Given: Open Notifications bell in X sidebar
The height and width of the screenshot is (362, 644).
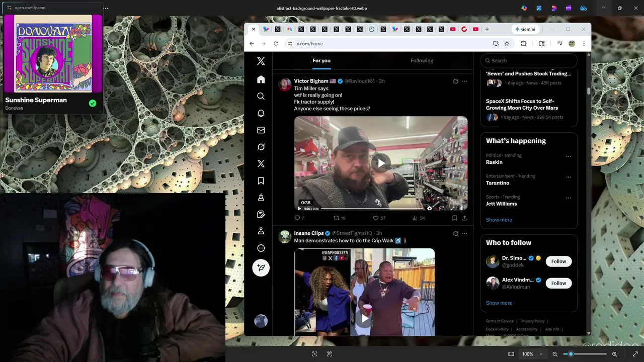Looking at the screenshot, I should pyautogui.click(x=261, y=113).
